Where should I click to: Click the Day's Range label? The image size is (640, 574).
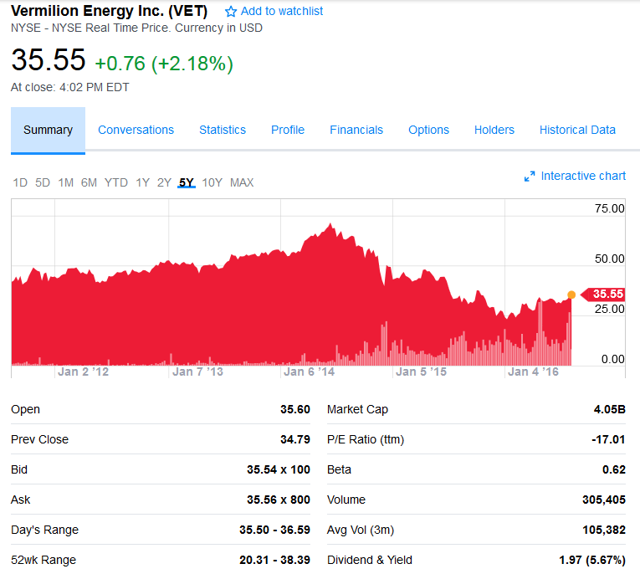click(45, 530)
